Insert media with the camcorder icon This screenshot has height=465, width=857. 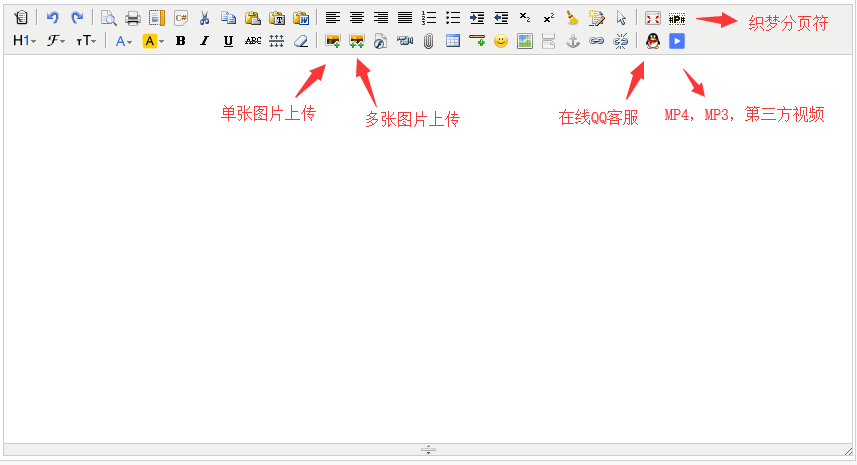[x=405, y=41]
